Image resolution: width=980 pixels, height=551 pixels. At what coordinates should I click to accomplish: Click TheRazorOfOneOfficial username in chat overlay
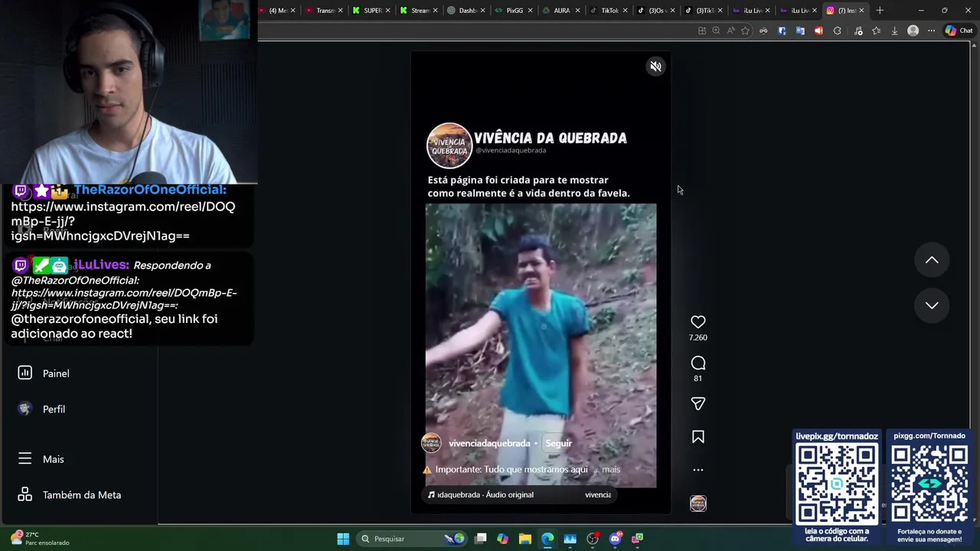[x=150, y=190]
